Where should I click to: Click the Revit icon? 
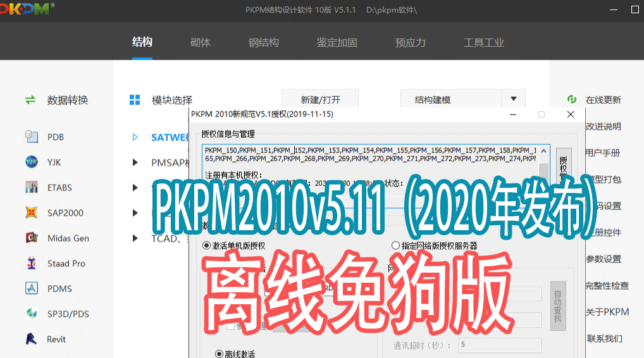[x=32, y=339]
